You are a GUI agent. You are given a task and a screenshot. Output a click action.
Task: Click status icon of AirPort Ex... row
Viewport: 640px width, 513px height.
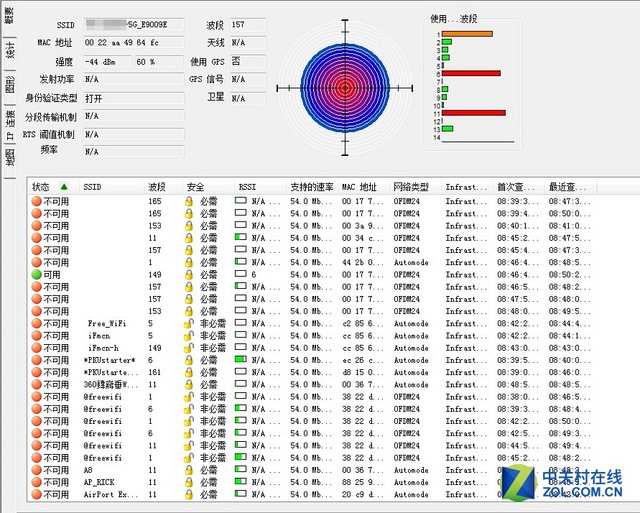[37, 495]
